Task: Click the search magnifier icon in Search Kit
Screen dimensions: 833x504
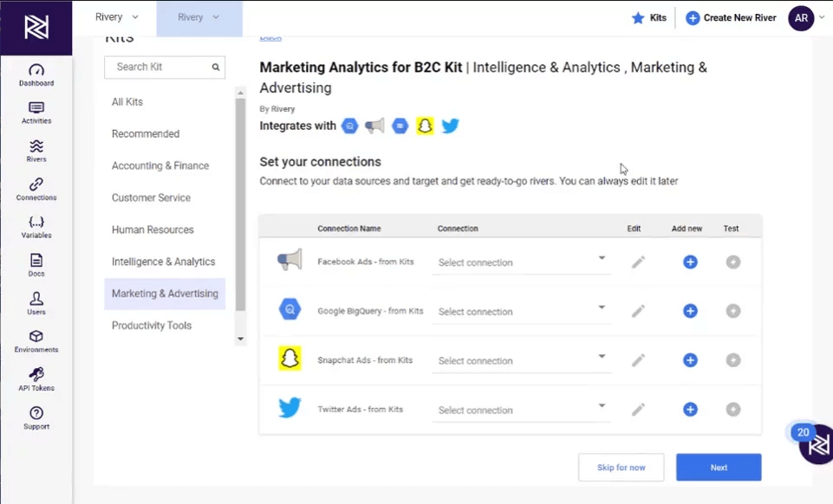Action: point(216,67)
